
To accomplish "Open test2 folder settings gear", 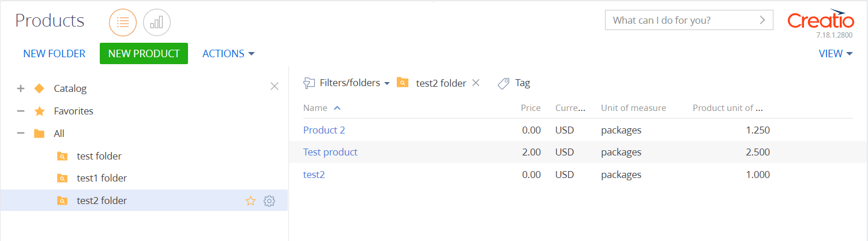I will coord(269,201).
